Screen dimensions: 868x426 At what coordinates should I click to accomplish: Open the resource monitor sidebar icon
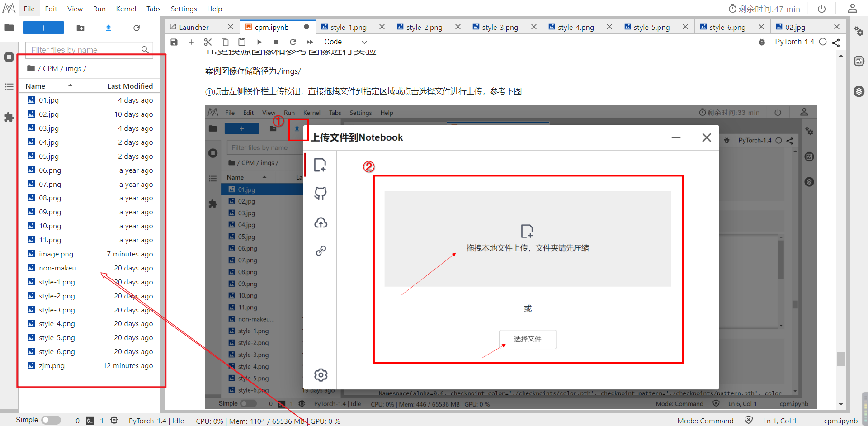click(x=859, y=61)
